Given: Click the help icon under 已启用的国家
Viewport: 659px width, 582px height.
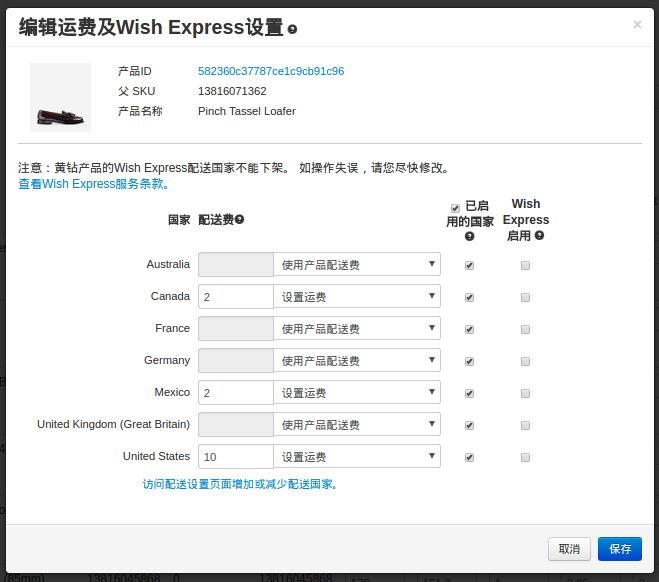Looking at the screenshot, I should point(469,236).
